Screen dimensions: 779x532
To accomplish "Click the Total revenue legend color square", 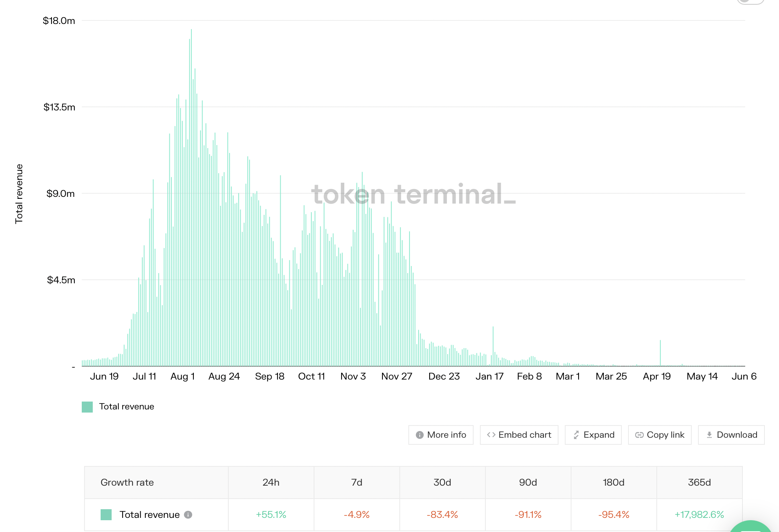I will [87, 407].
